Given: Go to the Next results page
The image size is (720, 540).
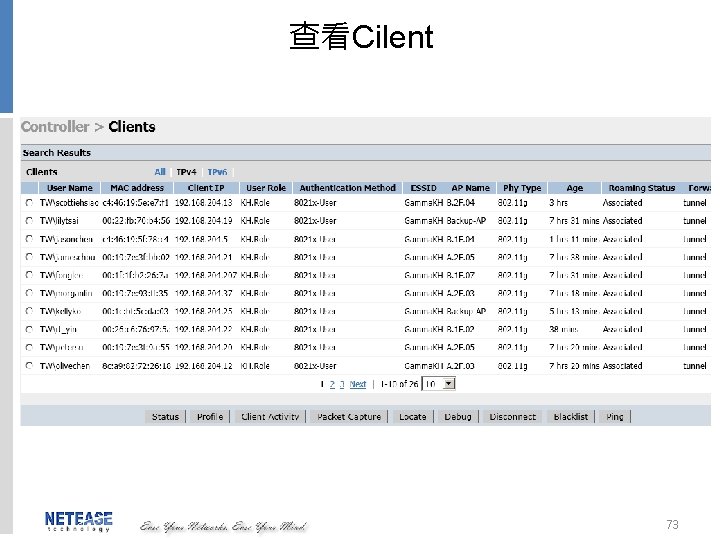Looking at the screenshot, I should tap(358, 384).
